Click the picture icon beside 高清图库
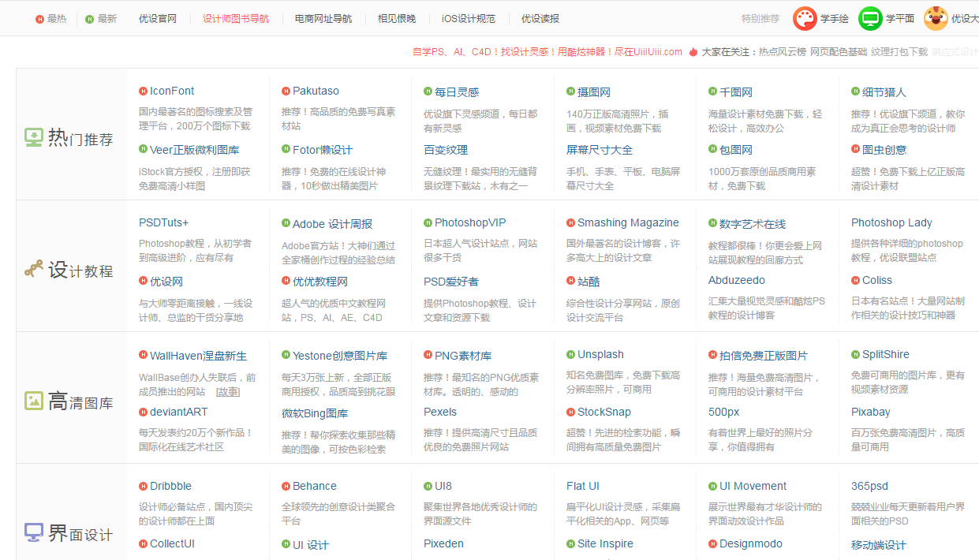Viewport: 979px width, 560px height. tap(34, 401)
